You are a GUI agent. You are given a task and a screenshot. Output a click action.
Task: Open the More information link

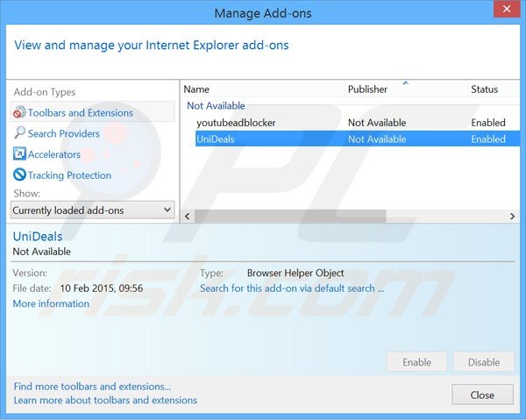click(51, 304)
